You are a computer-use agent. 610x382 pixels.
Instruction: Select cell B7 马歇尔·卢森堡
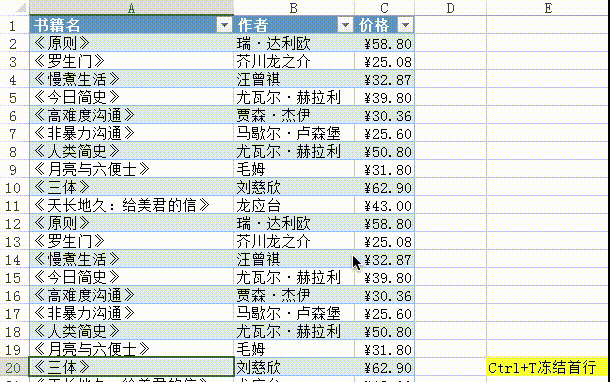coord(294,133)
